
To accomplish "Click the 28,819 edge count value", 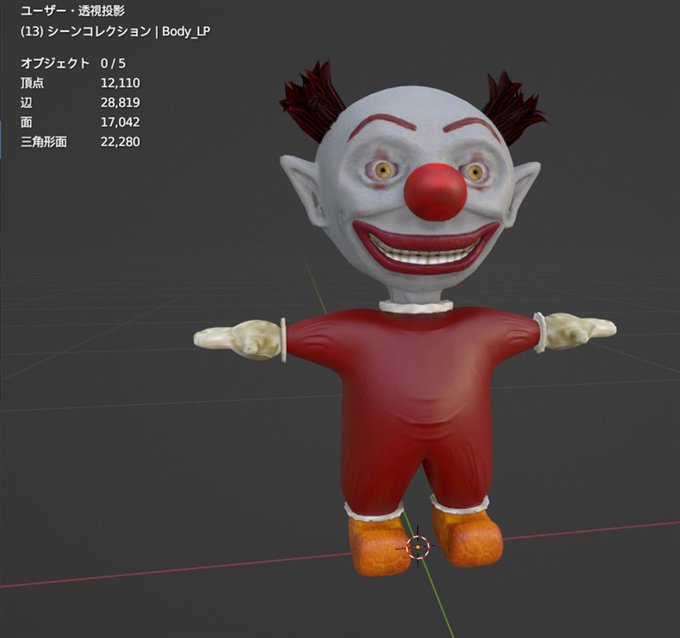I will tap(121, 102).
